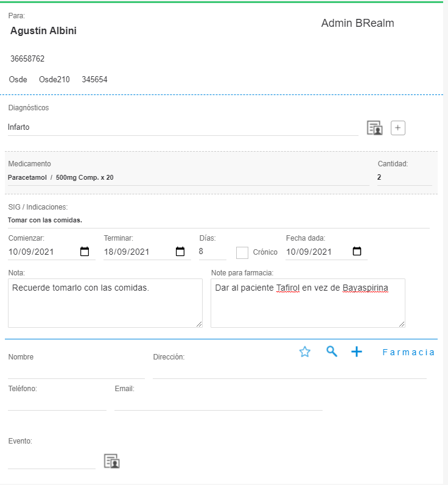Focus the Días number field
448x485 pixels.
[x=212, y=252]
